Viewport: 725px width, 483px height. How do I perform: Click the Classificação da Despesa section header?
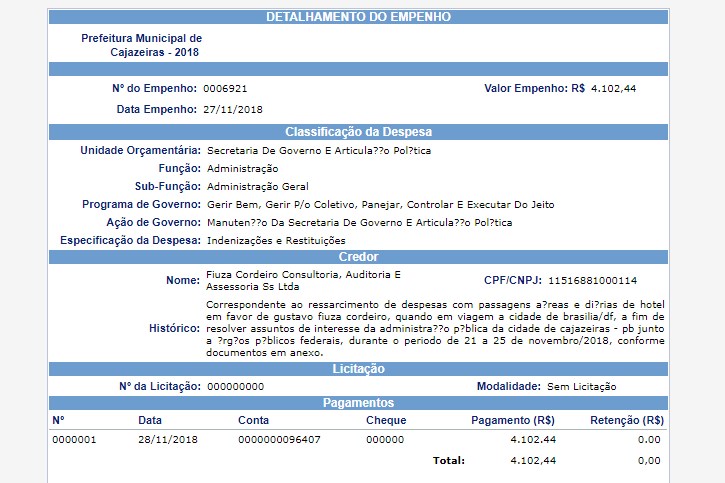(x=358, y=132)
